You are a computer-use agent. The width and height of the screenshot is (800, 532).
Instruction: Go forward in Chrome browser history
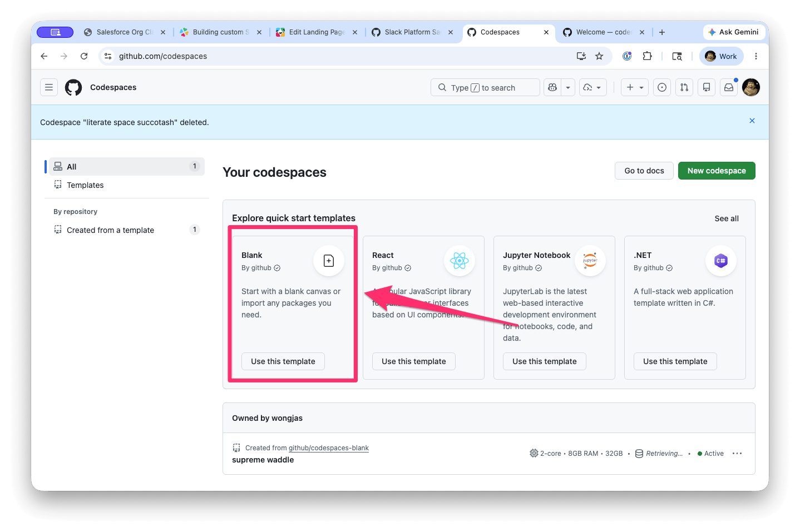64,56
